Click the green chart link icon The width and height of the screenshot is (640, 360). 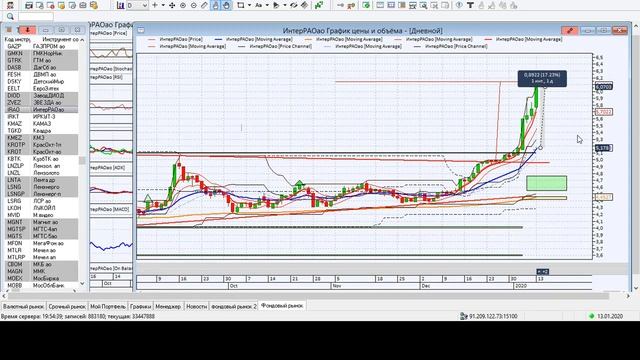point(319,5)
